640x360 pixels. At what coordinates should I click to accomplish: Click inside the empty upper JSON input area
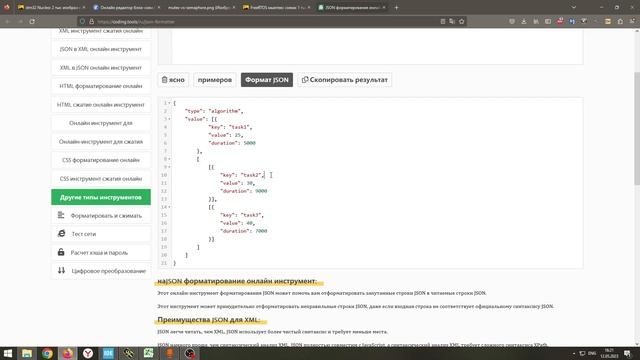pyautogui.click(x=377, y=46)
